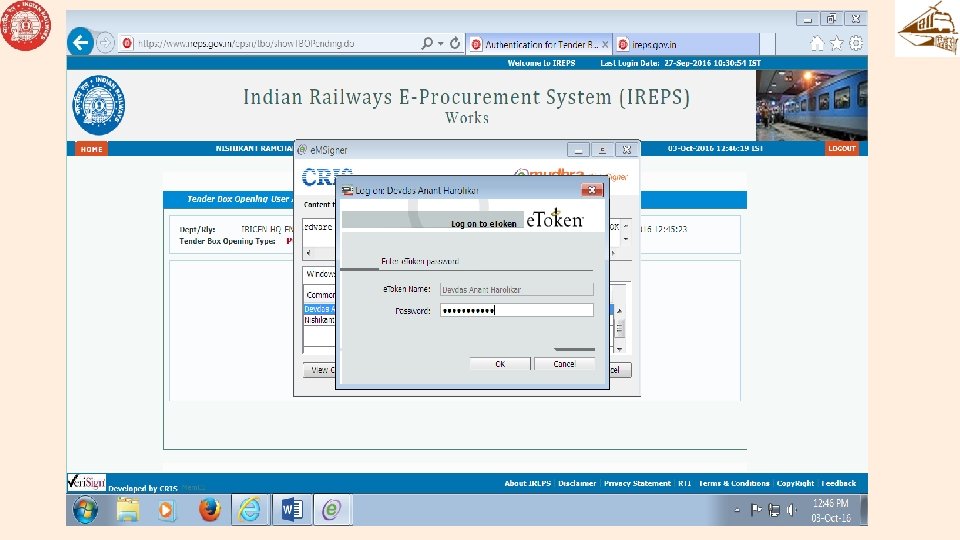Restore the browser window size
The image size is (960, 540).
[x=831, y=19]
